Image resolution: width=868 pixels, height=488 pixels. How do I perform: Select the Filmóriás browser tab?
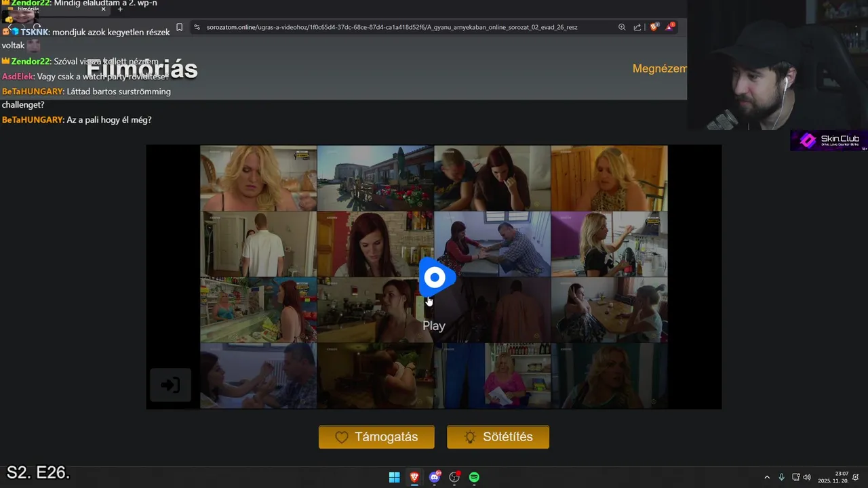(x=58, y=9)
